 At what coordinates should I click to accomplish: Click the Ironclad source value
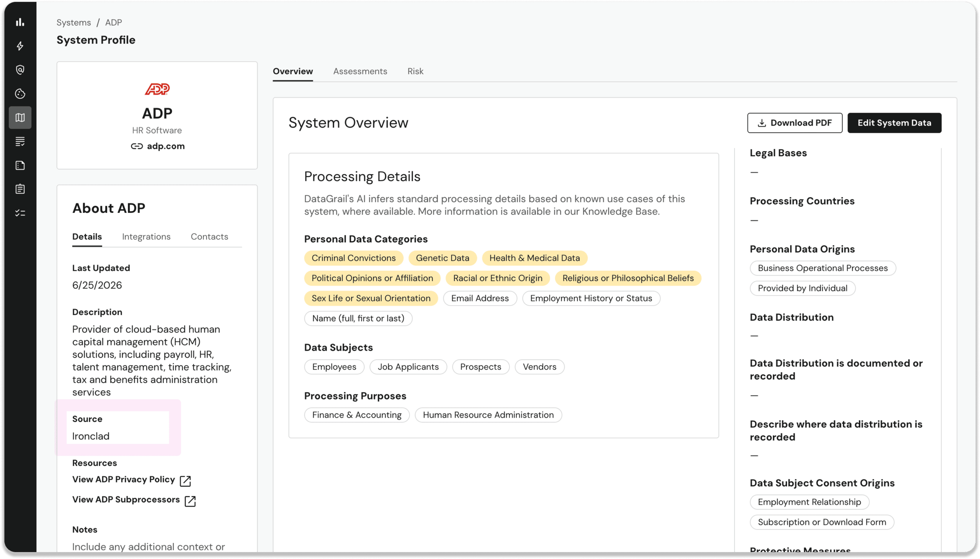click(91, 436)
